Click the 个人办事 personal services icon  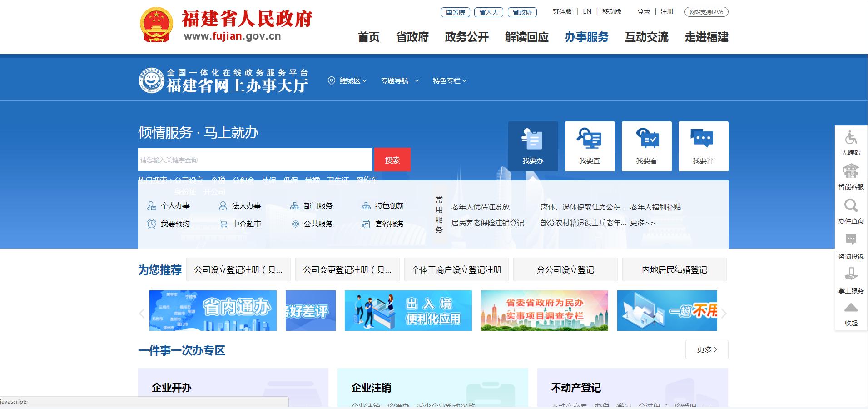(x=151, y=205)
